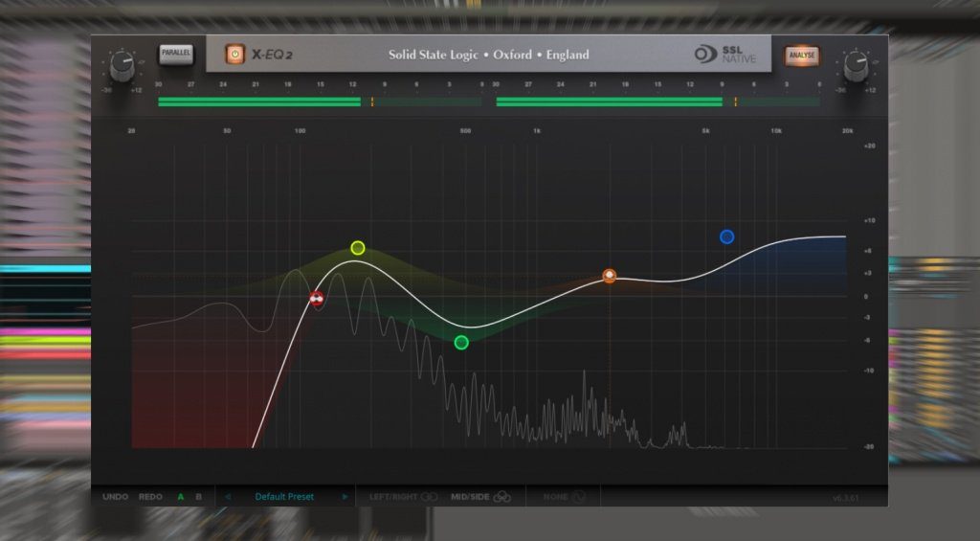Go to the next preset arrow

(345, 497)
